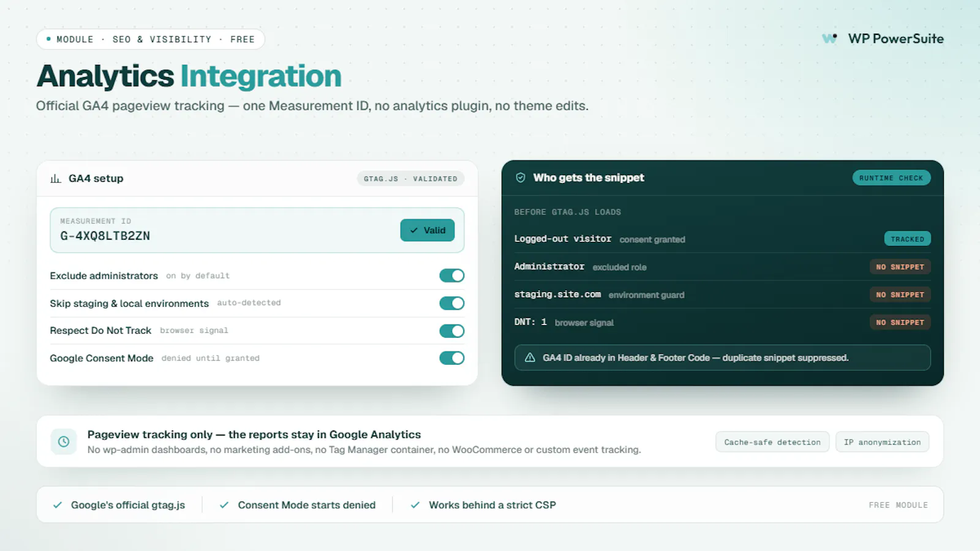
Task: Click the Measurement ID field G-4XQ8LTB2ZN
Action: (257, 230)
